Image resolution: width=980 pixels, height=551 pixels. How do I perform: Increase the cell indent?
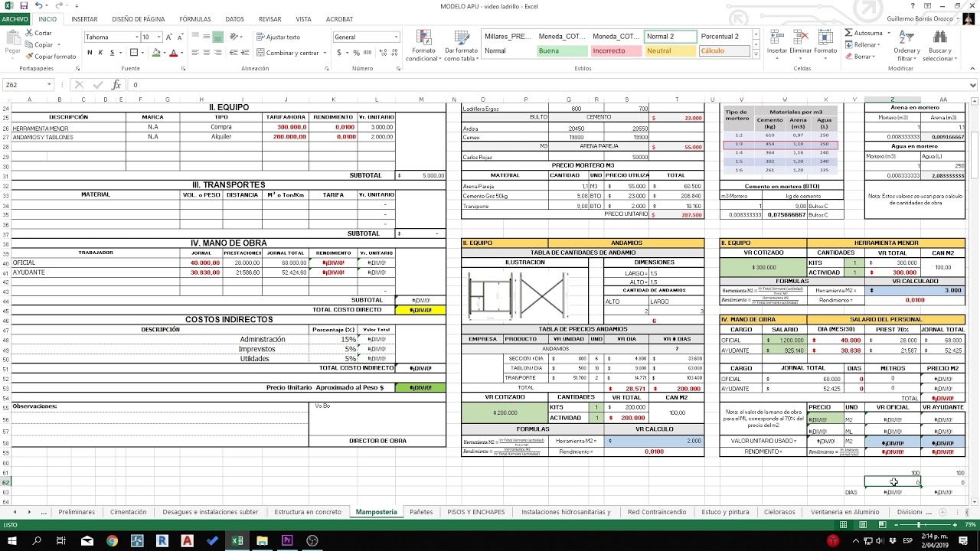(x=244, y=53)
